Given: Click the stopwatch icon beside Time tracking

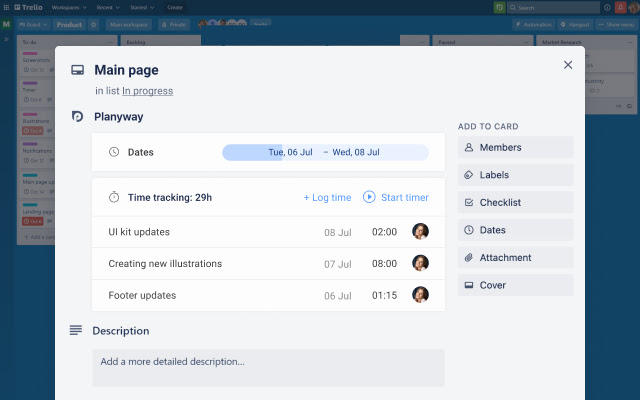Looking at the screenshot, I should (114, 197).
